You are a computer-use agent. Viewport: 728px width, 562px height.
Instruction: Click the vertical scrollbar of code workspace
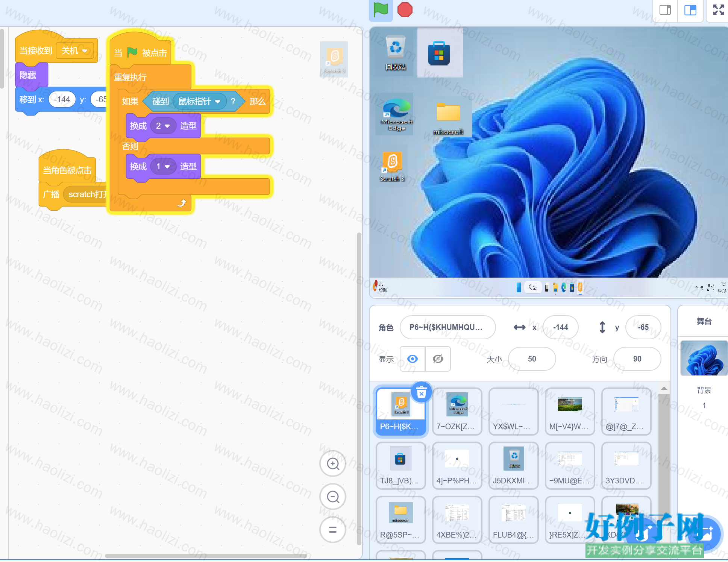tap(359, 389)
